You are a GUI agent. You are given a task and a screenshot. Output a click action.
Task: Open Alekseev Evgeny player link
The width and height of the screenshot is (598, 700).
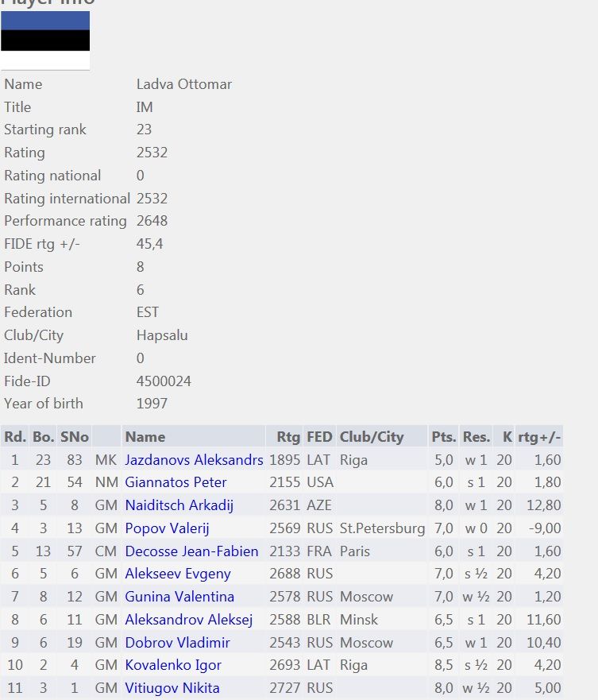(178, 574)
